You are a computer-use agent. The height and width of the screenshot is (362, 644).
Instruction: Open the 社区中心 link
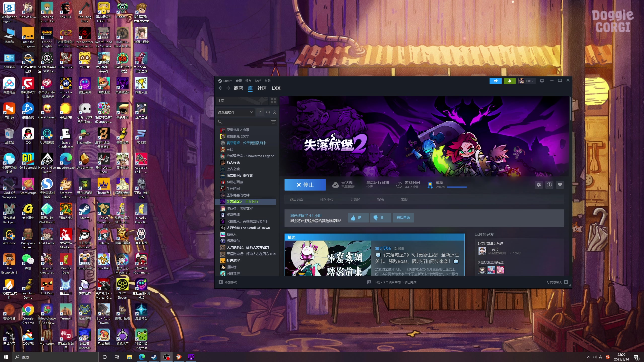327,199
